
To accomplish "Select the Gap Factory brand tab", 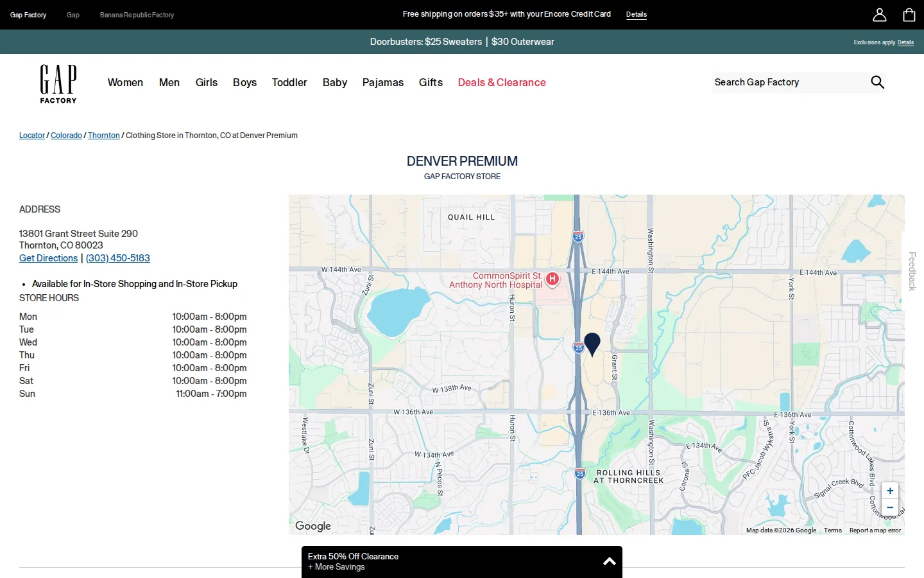I will coord(28,15).
